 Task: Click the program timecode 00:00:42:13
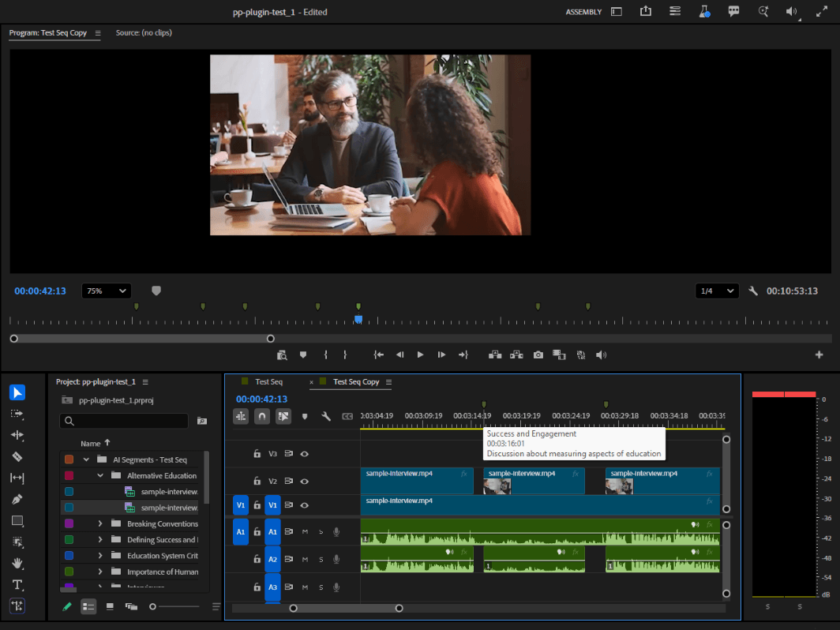[40, 291]
